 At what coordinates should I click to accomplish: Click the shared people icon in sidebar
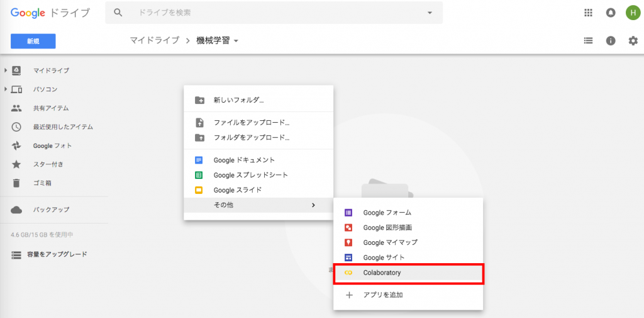16,108
